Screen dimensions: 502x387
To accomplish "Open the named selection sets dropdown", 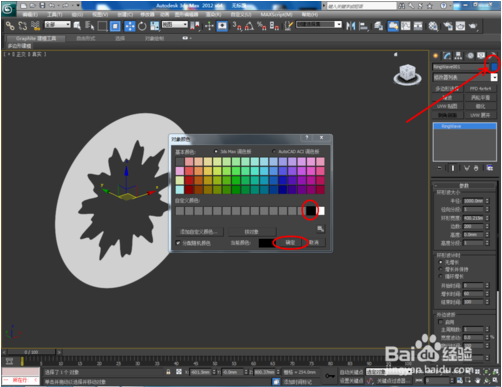I will point(319,25).
